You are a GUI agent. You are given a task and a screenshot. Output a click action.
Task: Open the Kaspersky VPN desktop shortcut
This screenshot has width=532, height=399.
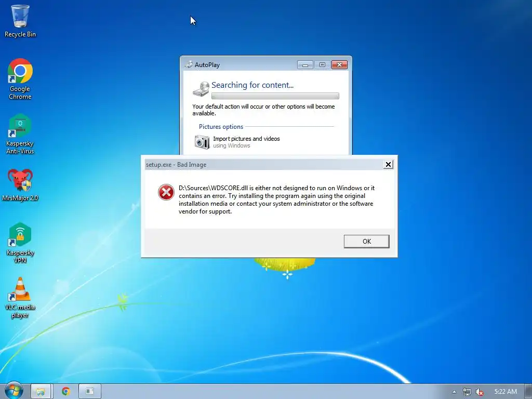pos(20,243)
